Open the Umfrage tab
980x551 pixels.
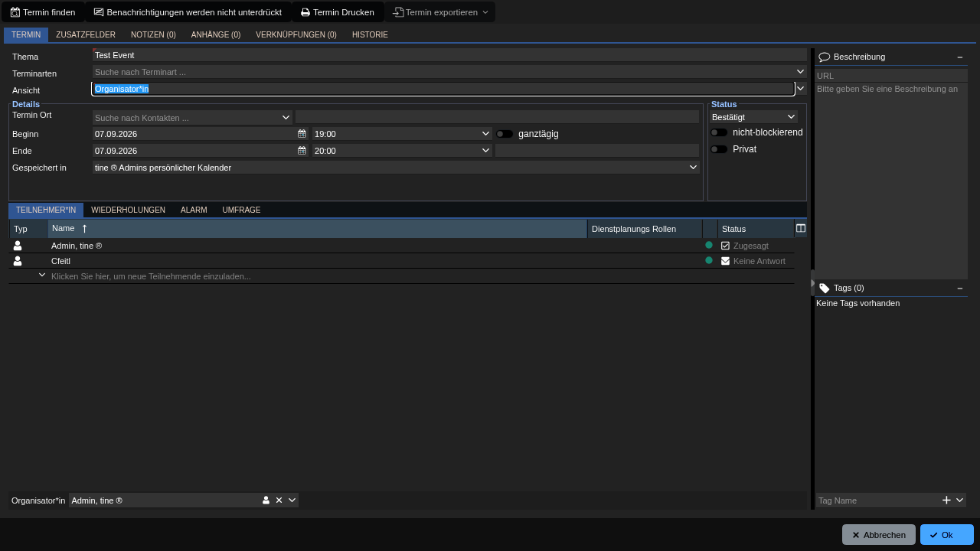(x=241, y=210)
